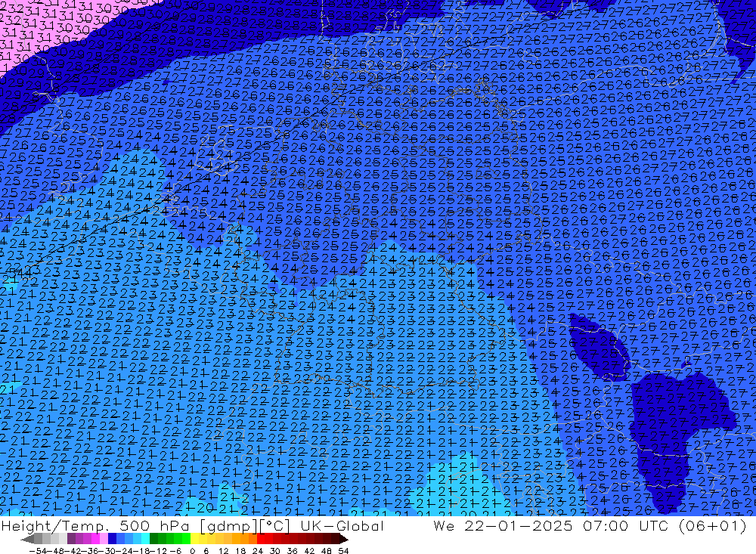This screenshot has width=756, height=554.
Task: Click the 'UK-Global' model name
Action: 342,526
